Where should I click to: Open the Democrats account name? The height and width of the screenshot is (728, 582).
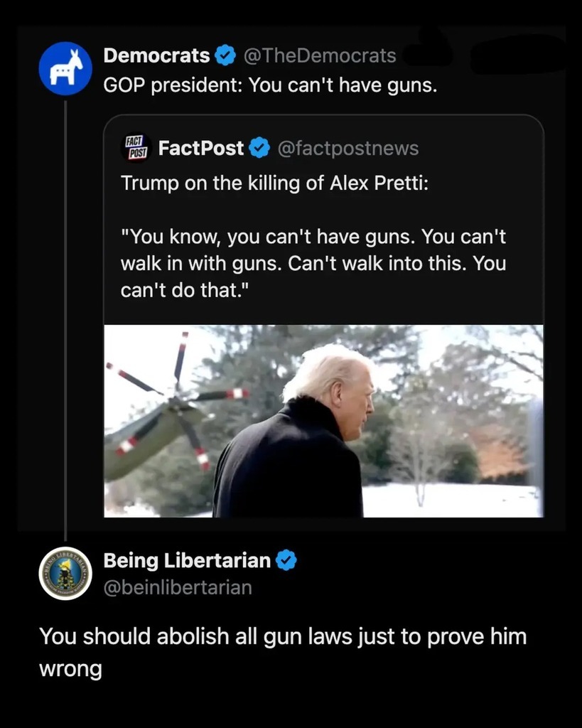point(156,55)
